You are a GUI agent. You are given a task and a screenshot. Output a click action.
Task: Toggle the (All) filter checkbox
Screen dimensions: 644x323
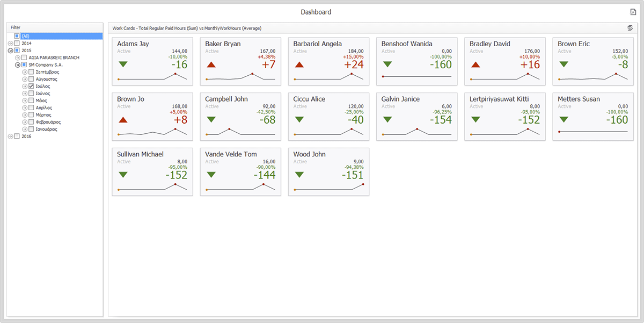[17, 36]
